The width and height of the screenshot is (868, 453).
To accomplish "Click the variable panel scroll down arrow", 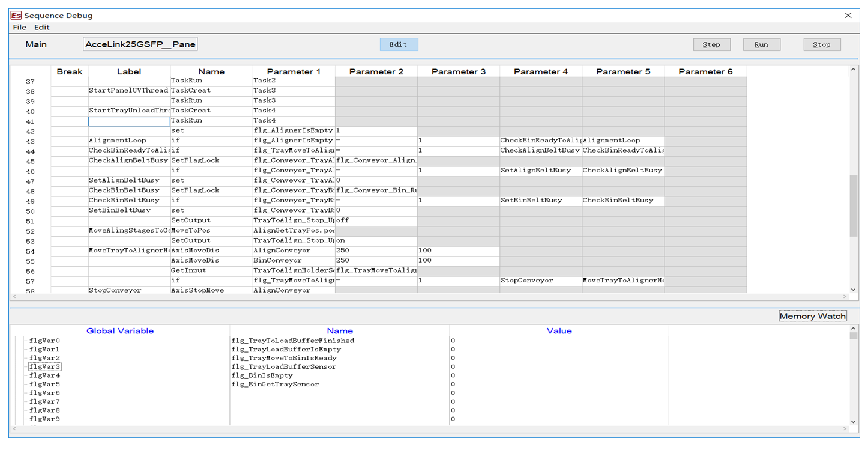I will click(x=853, y=422).
